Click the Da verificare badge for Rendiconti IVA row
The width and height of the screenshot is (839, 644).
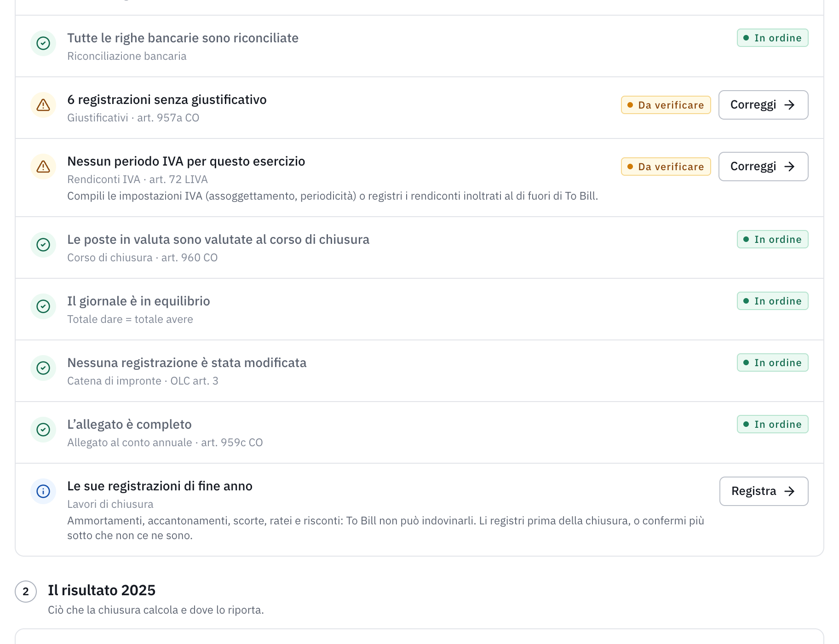tap(666, 167)
